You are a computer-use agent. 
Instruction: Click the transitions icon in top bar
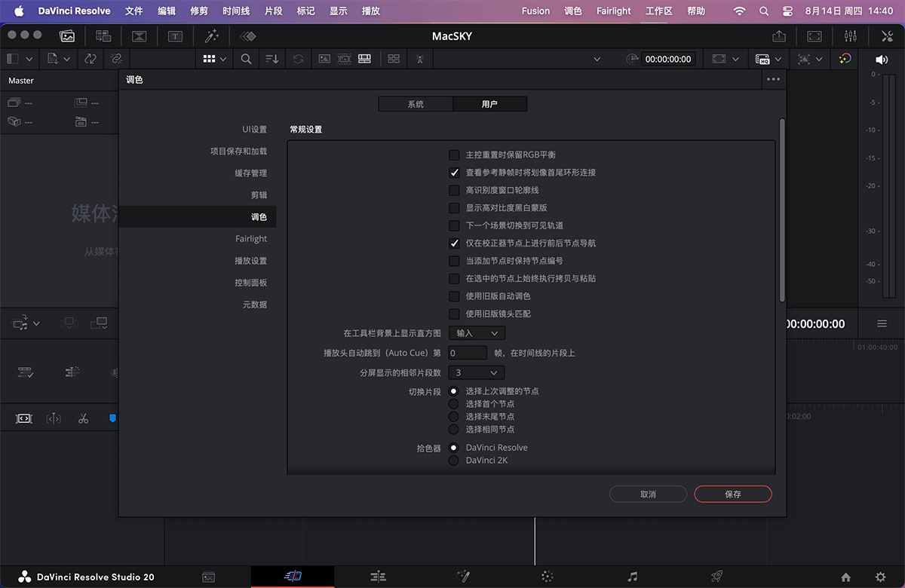point(140,35)
